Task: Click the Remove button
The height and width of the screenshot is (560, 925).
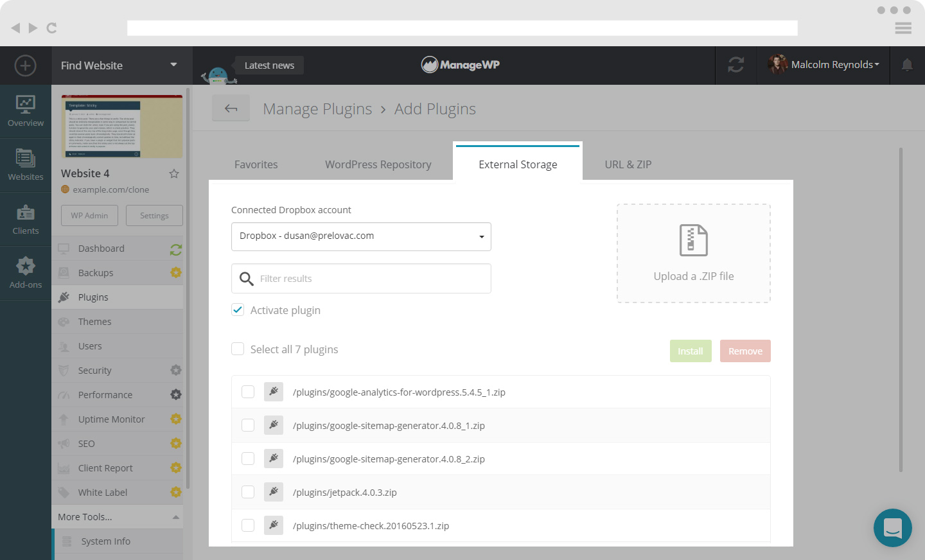Action: tap(745, 351)
